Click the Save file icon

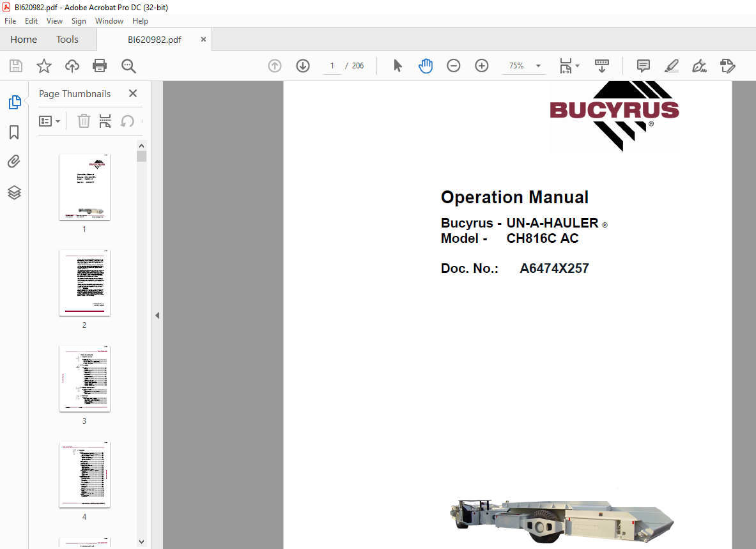(16, 66)
